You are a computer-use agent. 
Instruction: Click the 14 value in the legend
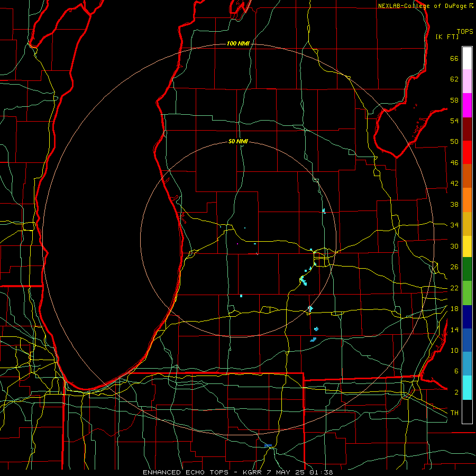coord(454,329)
